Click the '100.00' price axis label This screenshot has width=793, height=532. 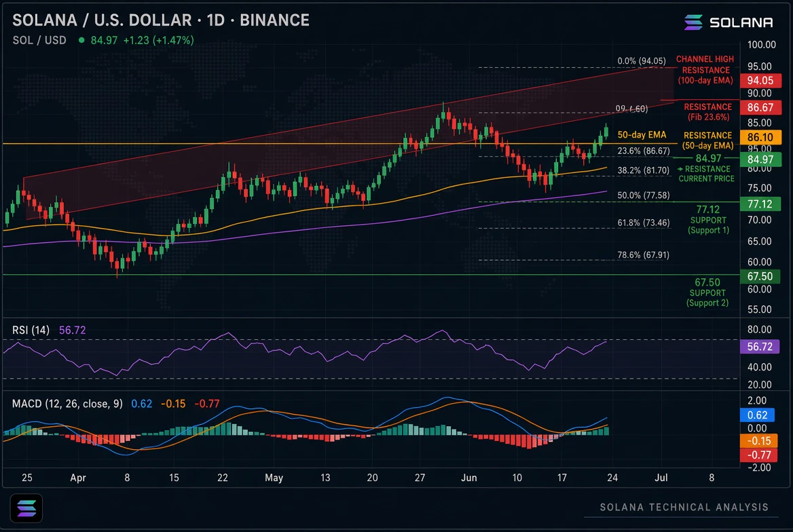[x=762, y=45]
